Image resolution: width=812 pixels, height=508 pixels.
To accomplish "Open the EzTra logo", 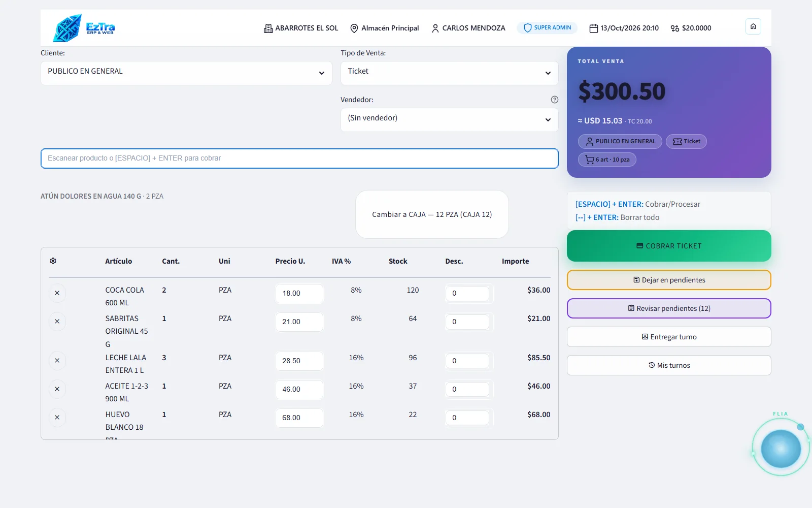I will click(x=84, y=28).
